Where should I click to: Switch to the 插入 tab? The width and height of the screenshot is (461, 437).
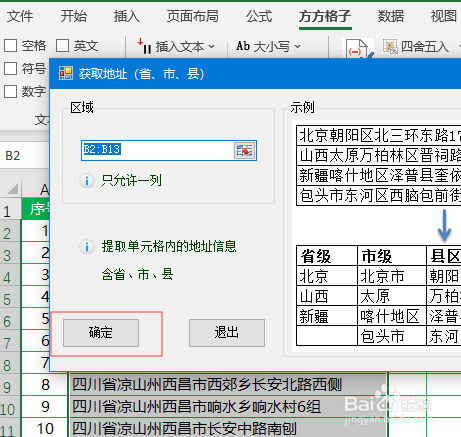click(127, 16)
